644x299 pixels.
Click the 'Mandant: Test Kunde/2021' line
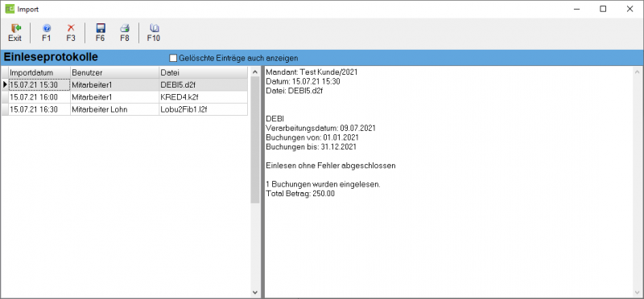point(312,72)
